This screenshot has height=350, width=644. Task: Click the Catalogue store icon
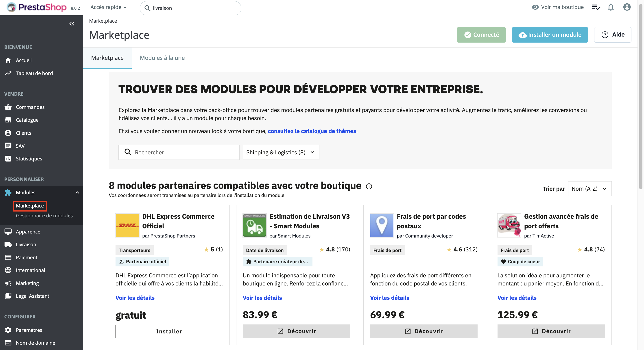coord(8,120)
